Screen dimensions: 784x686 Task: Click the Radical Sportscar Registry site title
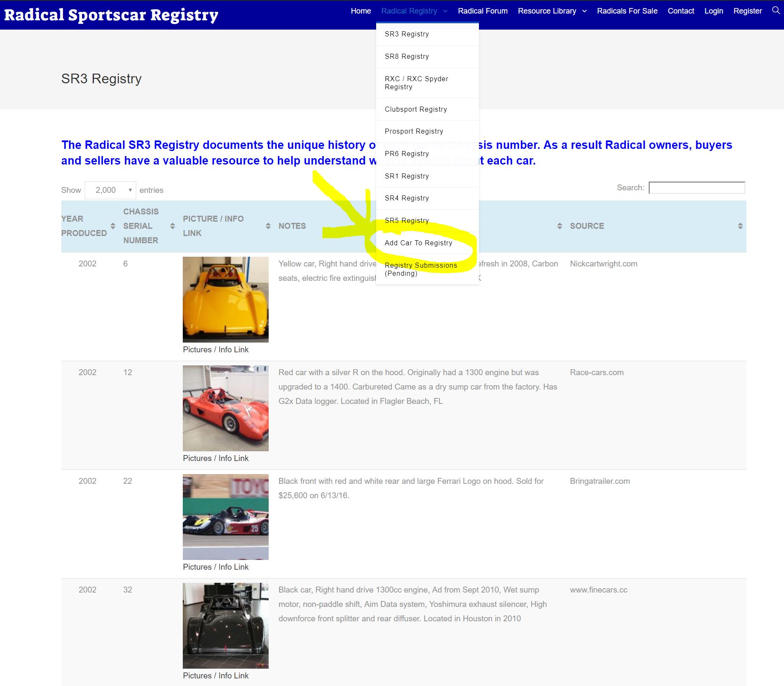(111, 15)
